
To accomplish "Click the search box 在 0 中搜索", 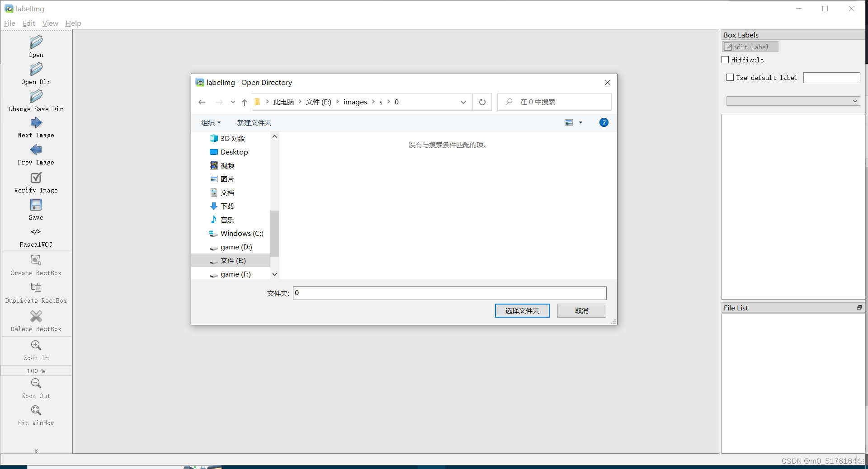I will coord(554,102).
